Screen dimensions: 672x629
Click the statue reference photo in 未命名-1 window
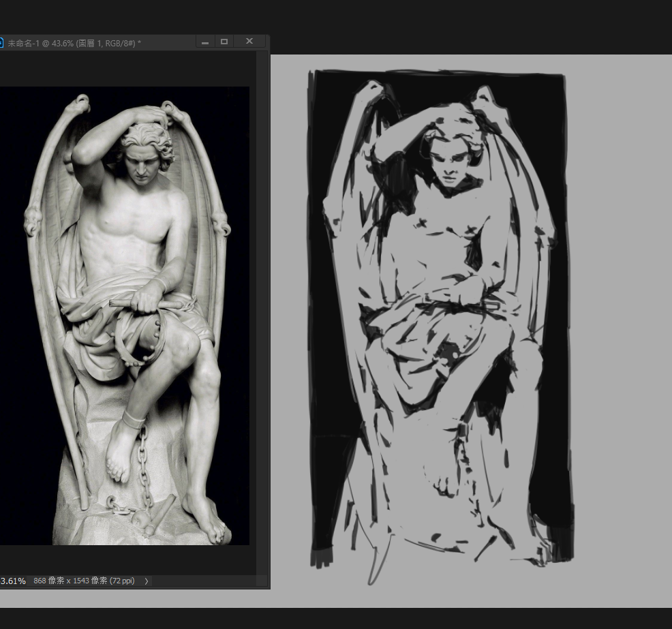(125, 316)
